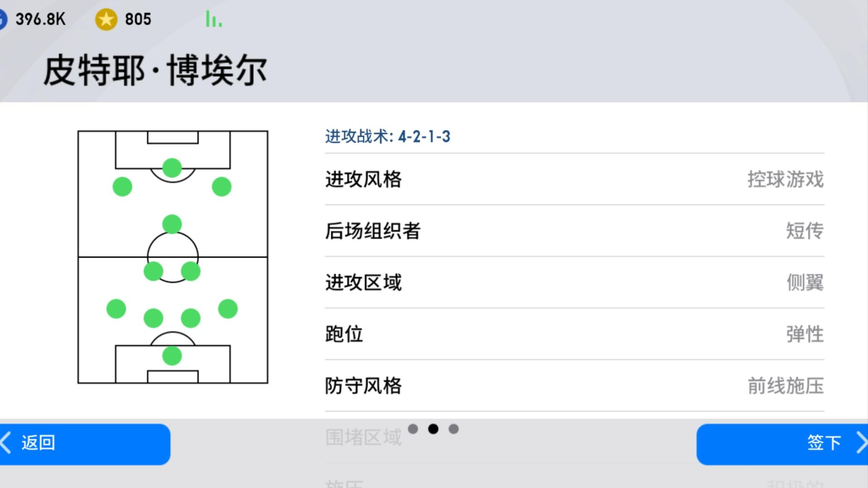The width and height of the screenshot is (868, 488).
Task: Click the left back-arrow chevron beside 返回
Action: (5, 442)
